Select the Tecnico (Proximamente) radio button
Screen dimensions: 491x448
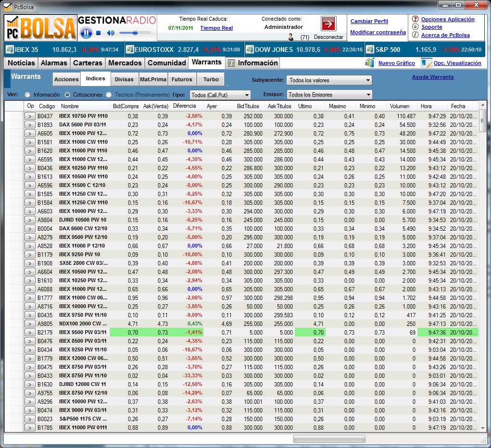pos(109,95)
